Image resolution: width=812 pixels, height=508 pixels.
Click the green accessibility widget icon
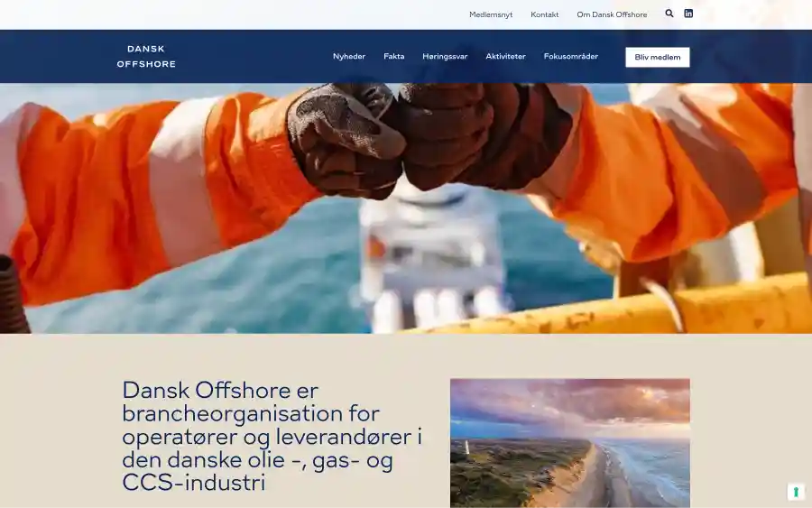click(796, 492)
